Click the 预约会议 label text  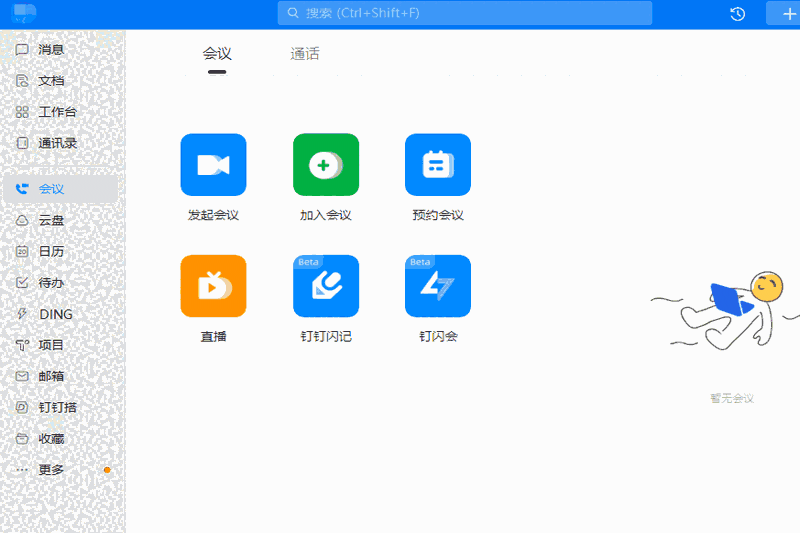click(x=438, y=215)
